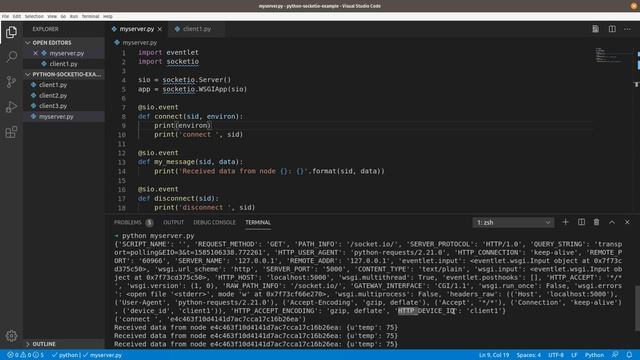Click errors and warnings count in status bar
The width and height of the screenshot is (640, 360).
coord(25,355)
